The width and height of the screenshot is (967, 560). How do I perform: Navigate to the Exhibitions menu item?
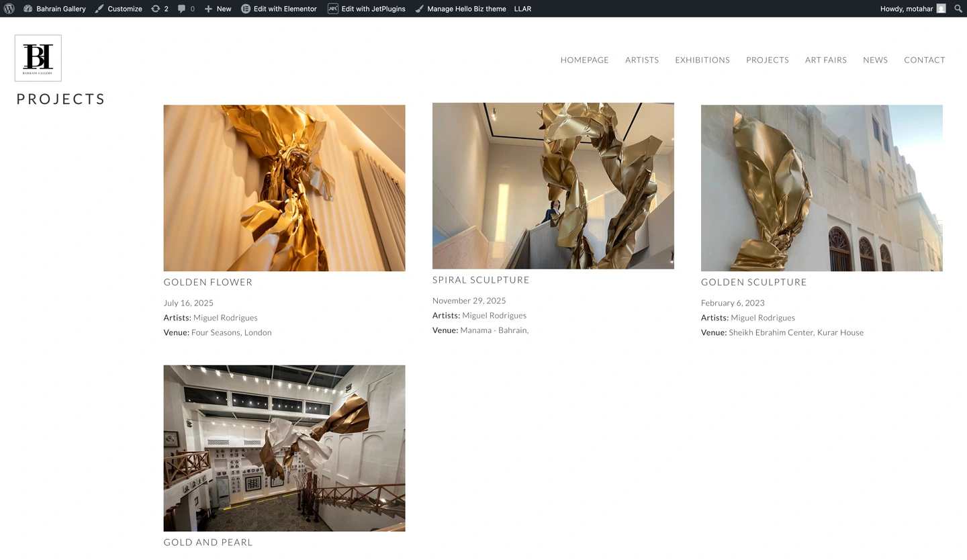point(702,60)
